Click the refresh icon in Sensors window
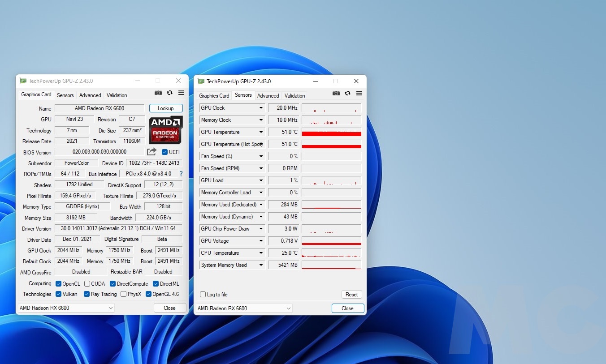 tap(347, 93)
